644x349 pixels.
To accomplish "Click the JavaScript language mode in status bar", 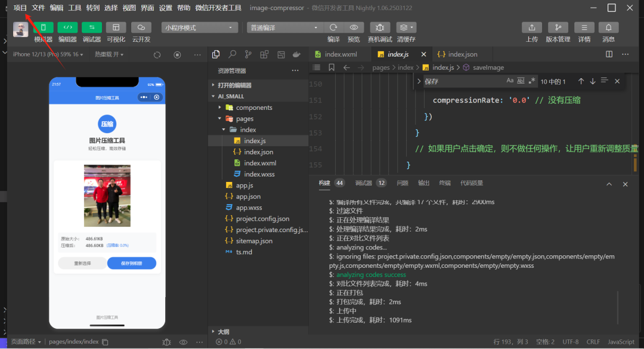I will coord(621,342).
